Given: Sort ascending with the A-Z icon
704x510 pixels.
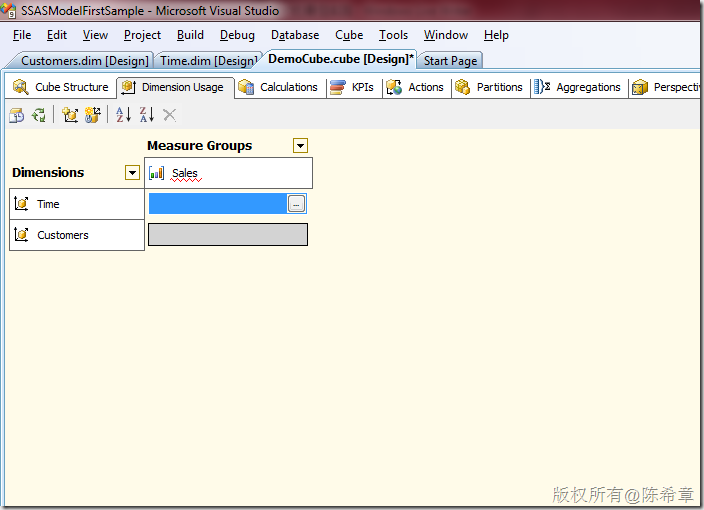Looking at the screenshot, I should 123,115.
